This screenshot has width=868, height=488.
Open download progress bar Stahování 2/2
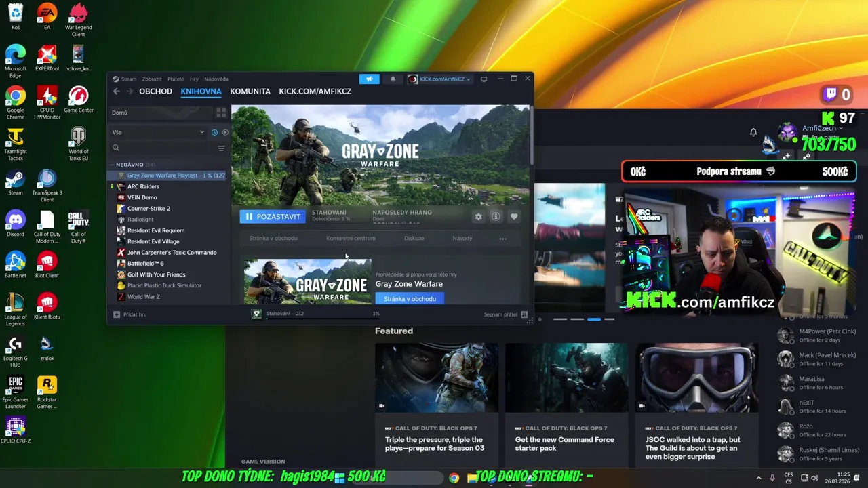click(x=315, y=314)
